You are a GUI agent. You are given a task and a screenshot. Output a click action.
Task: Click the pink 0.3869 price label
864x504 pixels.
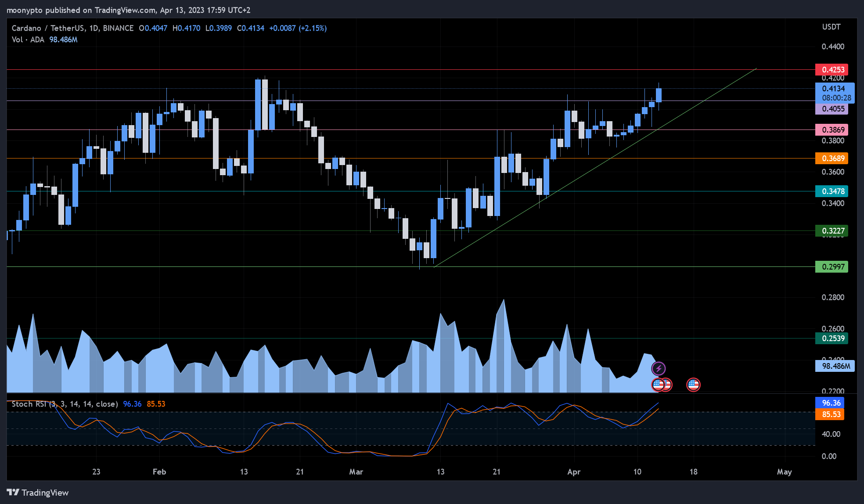(x=832, y=130)
